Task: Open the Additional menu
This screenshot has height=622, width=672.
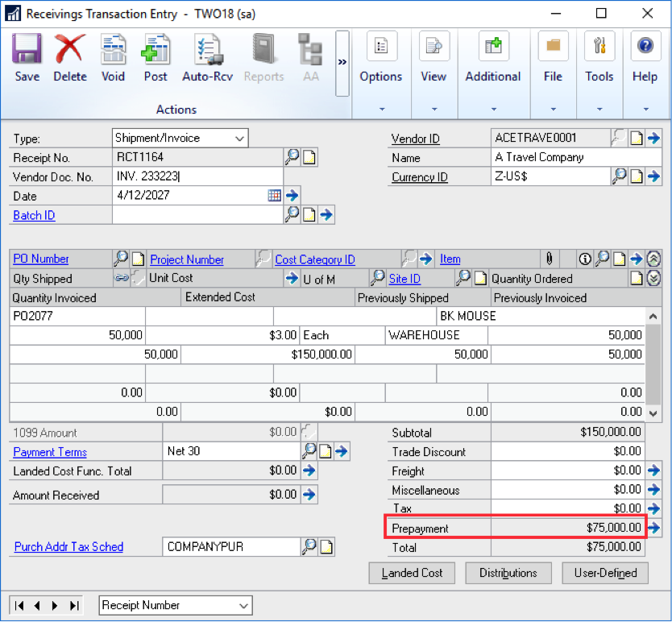Action: [x=492, y=108]
